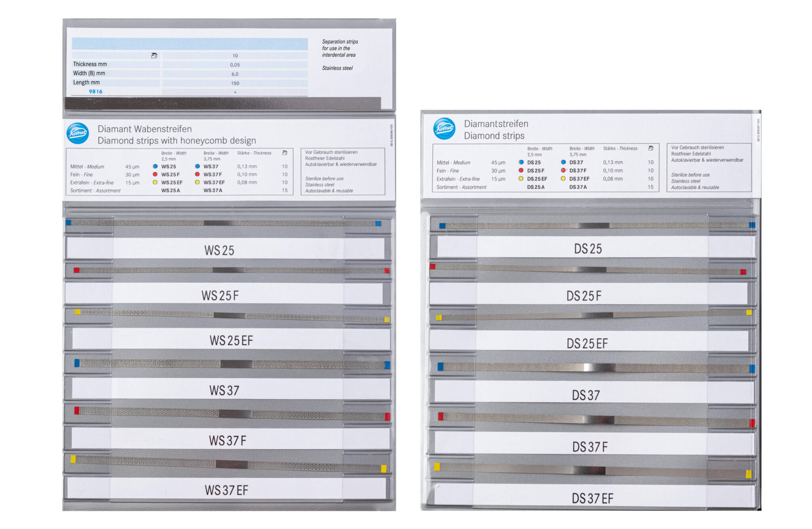Click the 'Diamantstreifen' heading

point(496,124)
